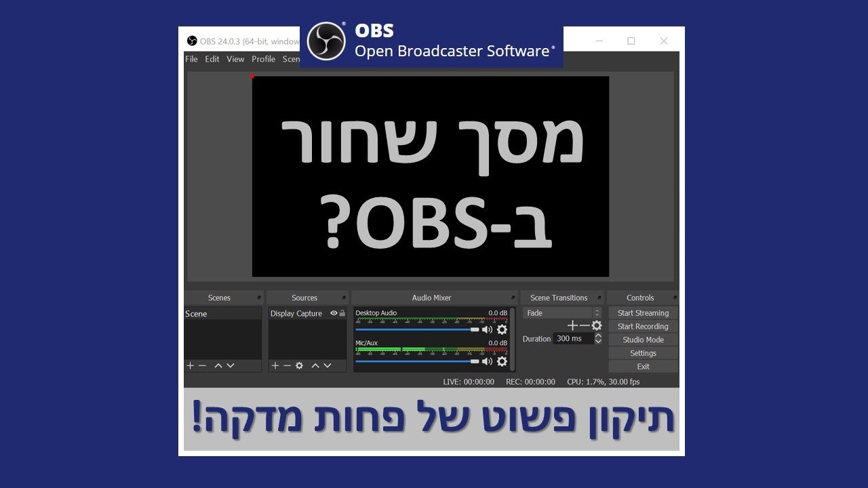This screenshot has height=488, width=868.
Task: Click Start Recording button
Action: point(643,326)
